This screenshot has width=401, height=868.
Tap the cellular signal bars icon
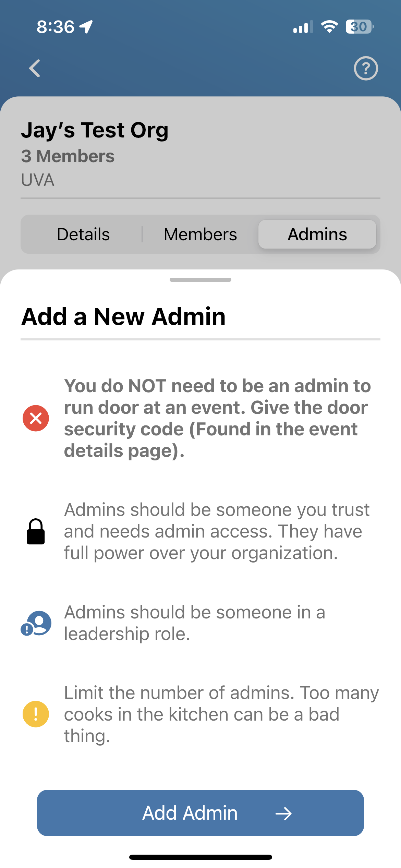click(303, 27)
